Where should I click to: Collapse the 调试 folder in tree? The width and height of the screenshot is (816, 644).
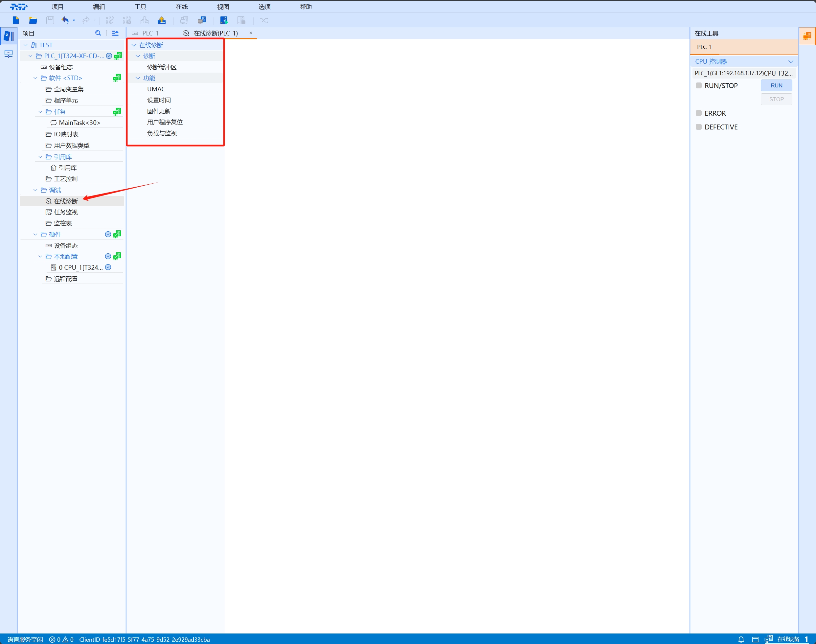point(35,190)
